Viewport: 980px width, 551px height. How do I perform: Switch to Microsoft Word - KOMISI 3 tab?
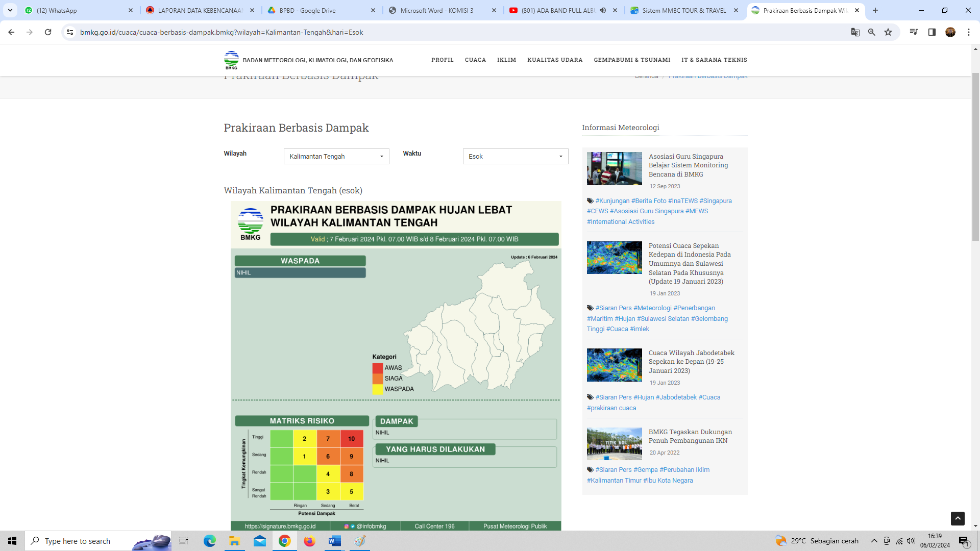pyautogui.click(x=442, y=10)
